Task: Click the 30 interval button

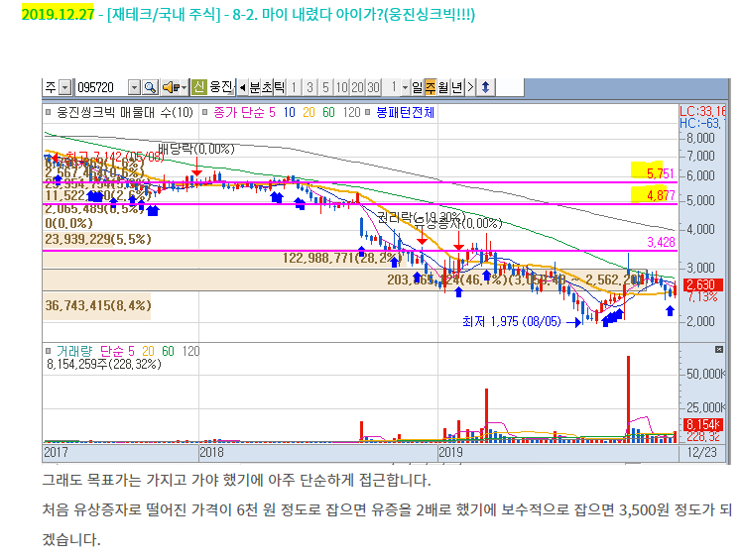Action: 373,87
